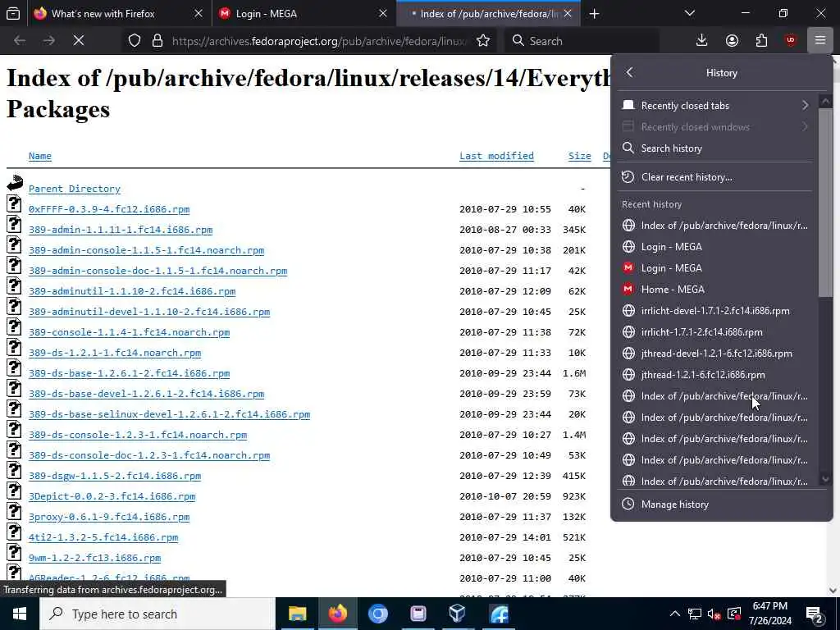Choose Clear recent history option

pyautogui.click(x=715, y=177)
